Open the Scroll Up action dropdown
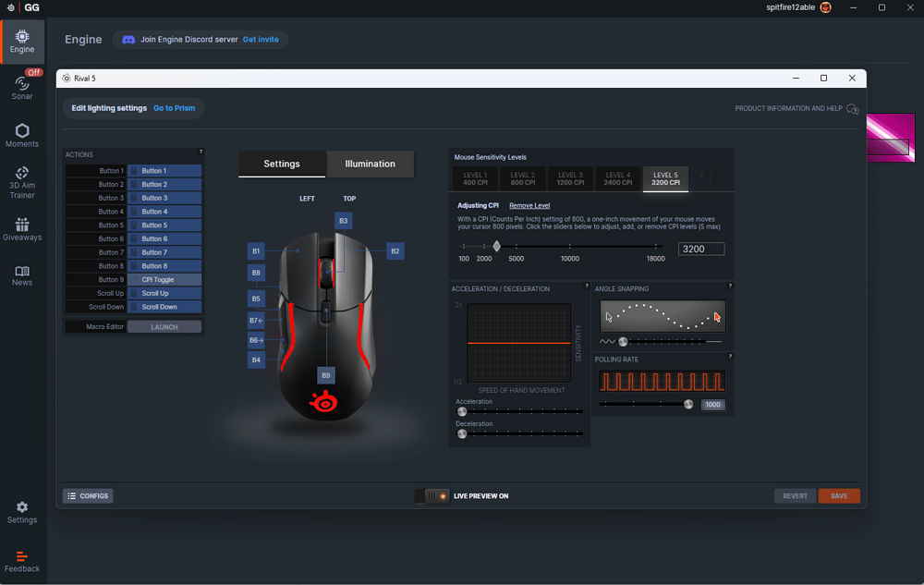Image resolution: width=924 pixels, height=585 pixels. tap(164, 293)
